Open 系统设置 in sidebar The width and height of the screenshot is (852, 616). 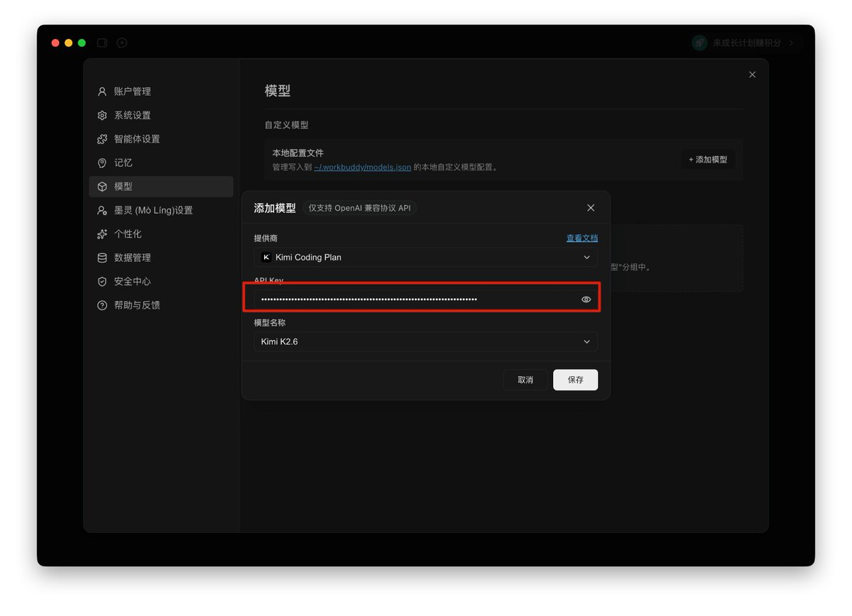tap(161, 115)
